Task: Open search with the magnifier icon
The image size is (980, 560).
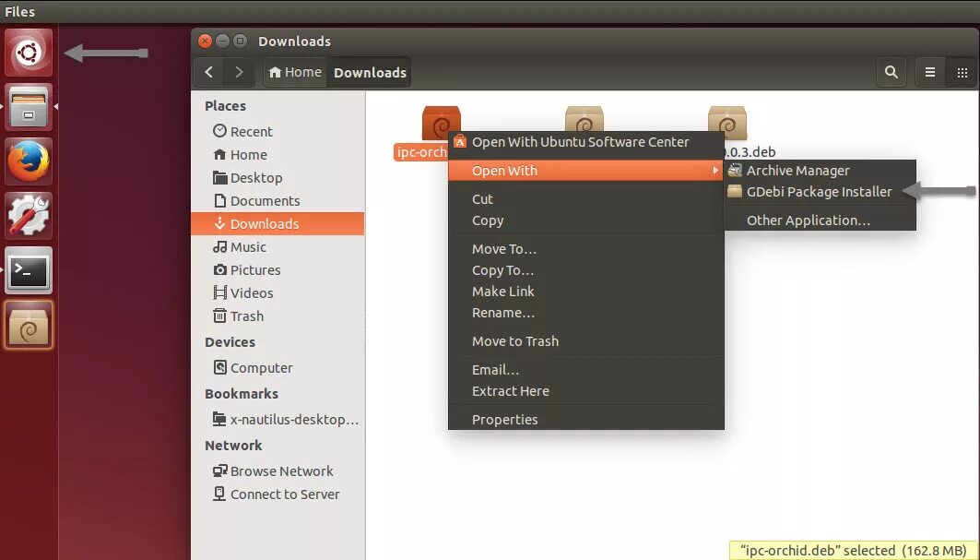Action: tap(891, 73)
